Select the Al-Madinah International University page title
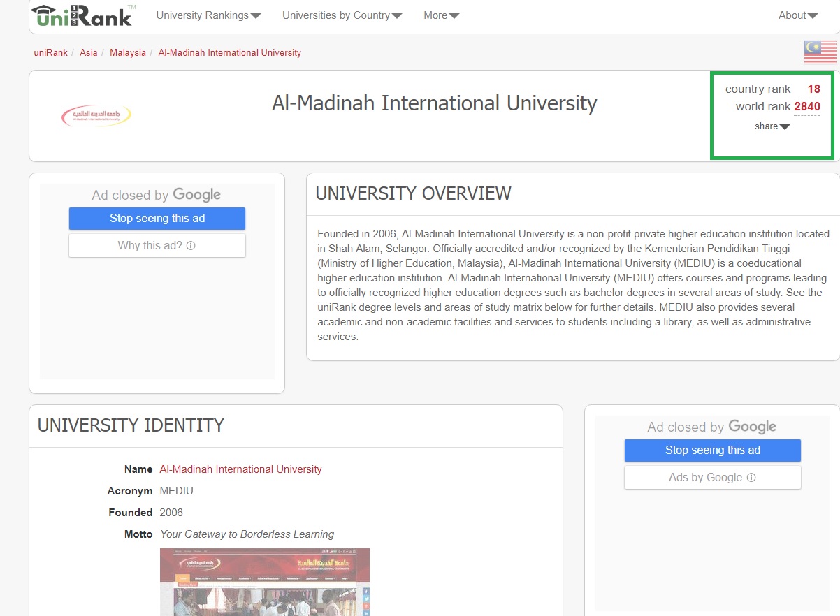The width and height of the screenshot is (840, 616). pyautogui.click(x=435, y=103)
